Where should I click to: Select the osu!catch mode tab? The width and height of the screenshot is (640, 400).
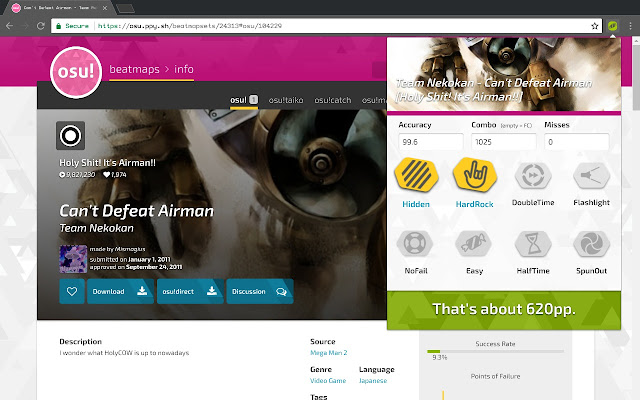pyautogui.click(x=333, y=100)
